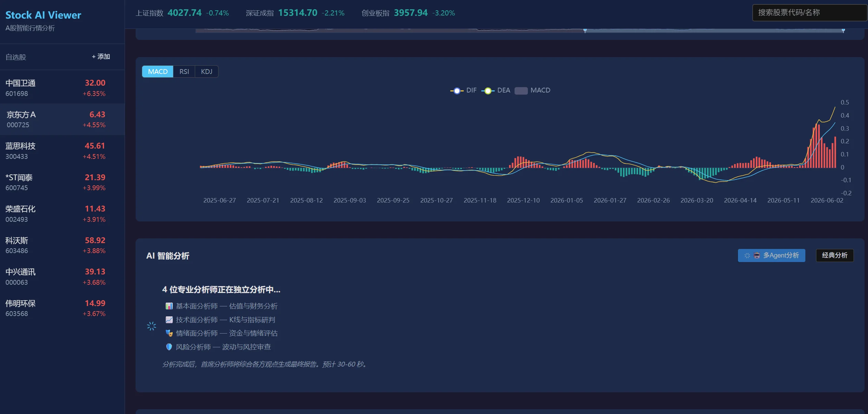Select 中国卫通 601698 in the watchlist
This screenshot has width=868, height=414.
pos(62,88)
